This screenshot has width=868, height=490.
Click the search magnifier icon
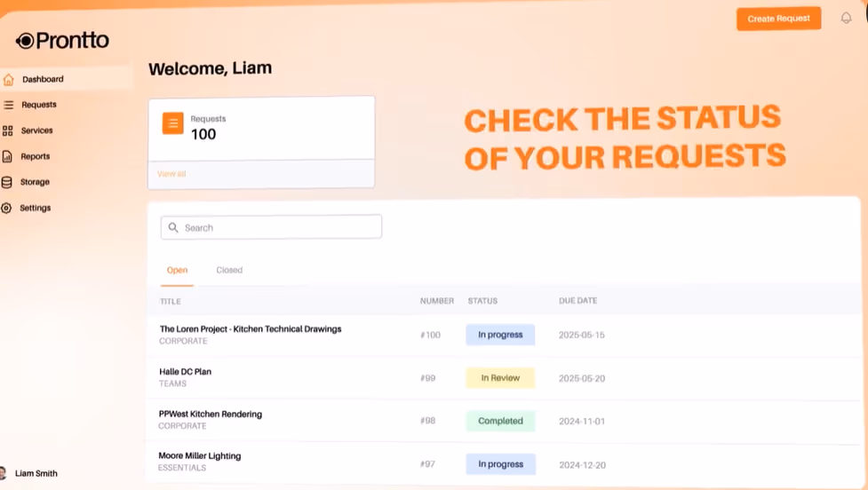point(173,227)
